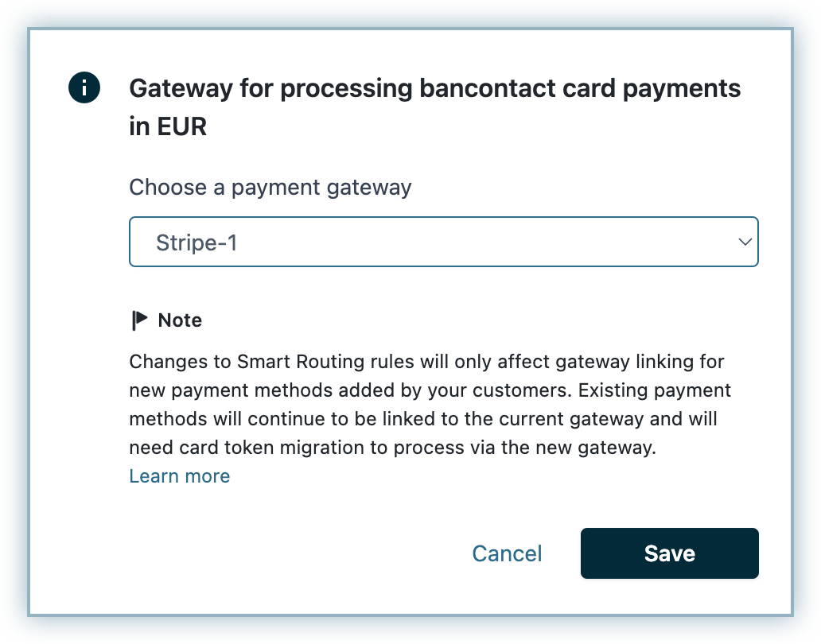Click "in EUR" in the dialog title
Image resolution: width=821 pixels, height=644 pixels.
pos(168,126)
